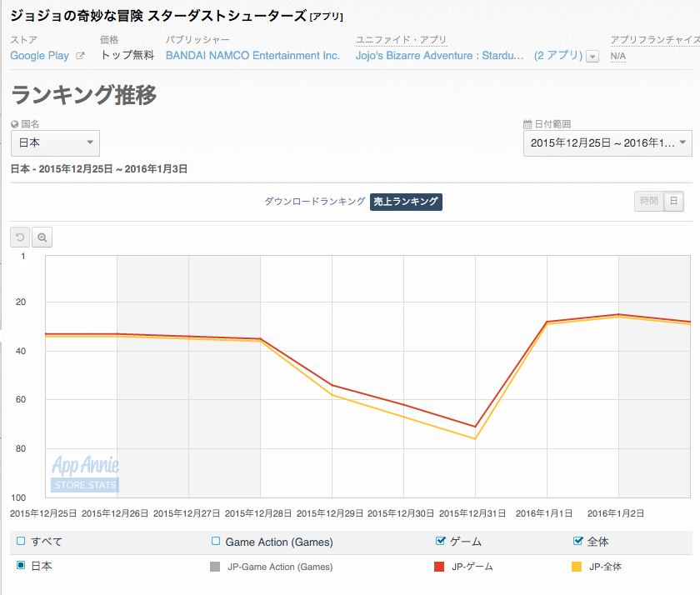Click the JP-Game Action (Games) legend label
This screenshot has height=595, width=700.
pos(280,567)
